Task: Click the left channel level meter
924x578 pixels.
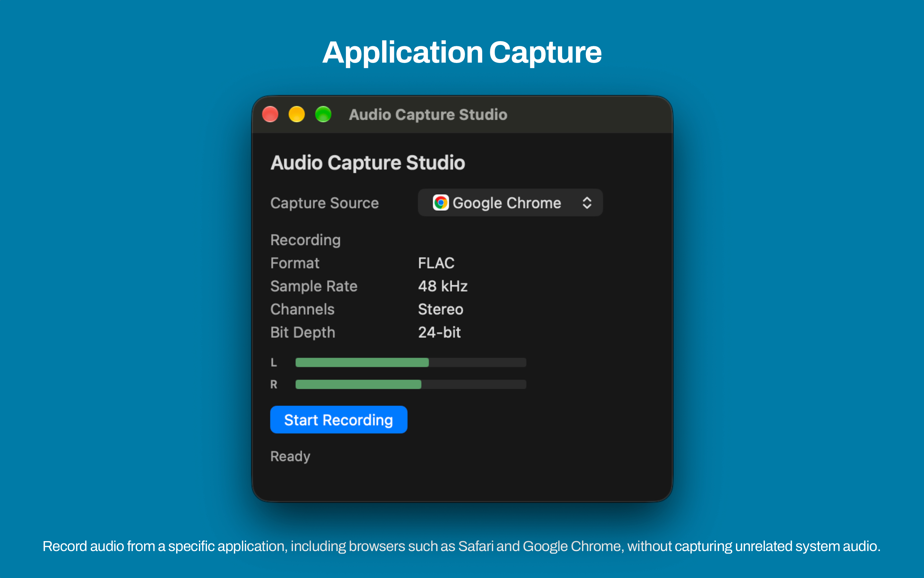Action: 411,363
